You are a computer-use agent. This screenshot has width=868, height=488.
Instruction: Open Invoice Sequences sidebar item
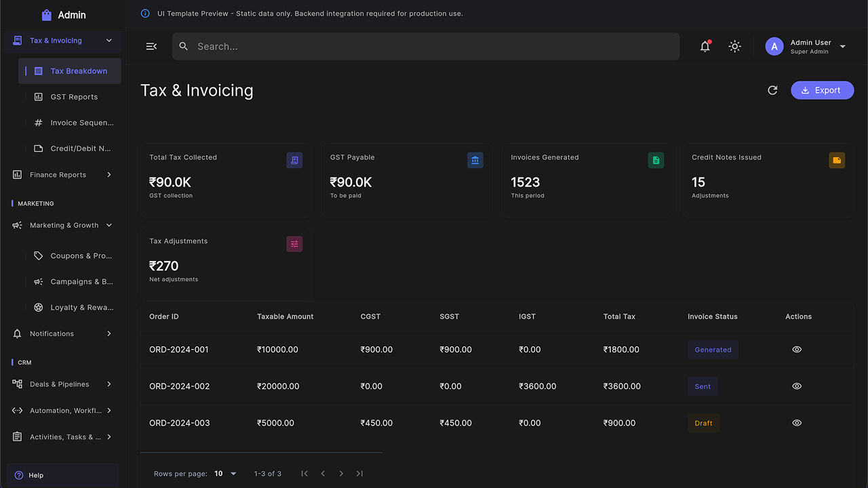(x=70, y=123)
